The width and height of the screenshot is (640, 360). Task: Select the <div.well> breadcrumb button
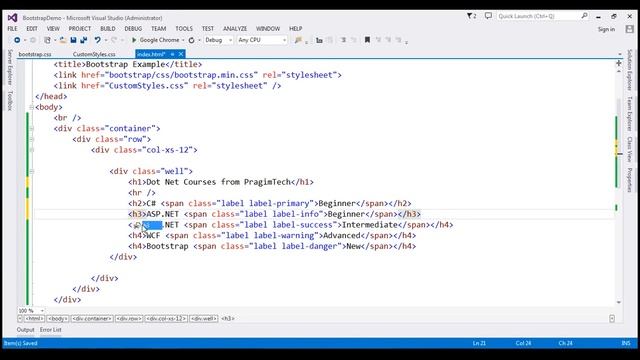point(204,318)
